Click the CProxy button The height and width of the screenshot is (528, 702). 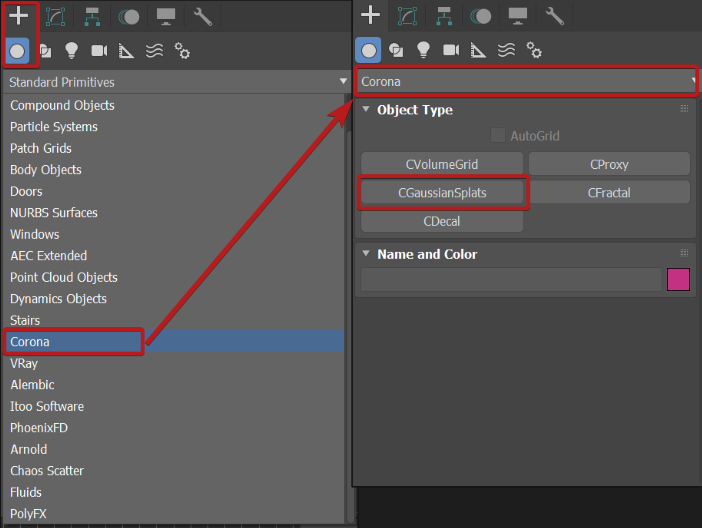point(609,164)
